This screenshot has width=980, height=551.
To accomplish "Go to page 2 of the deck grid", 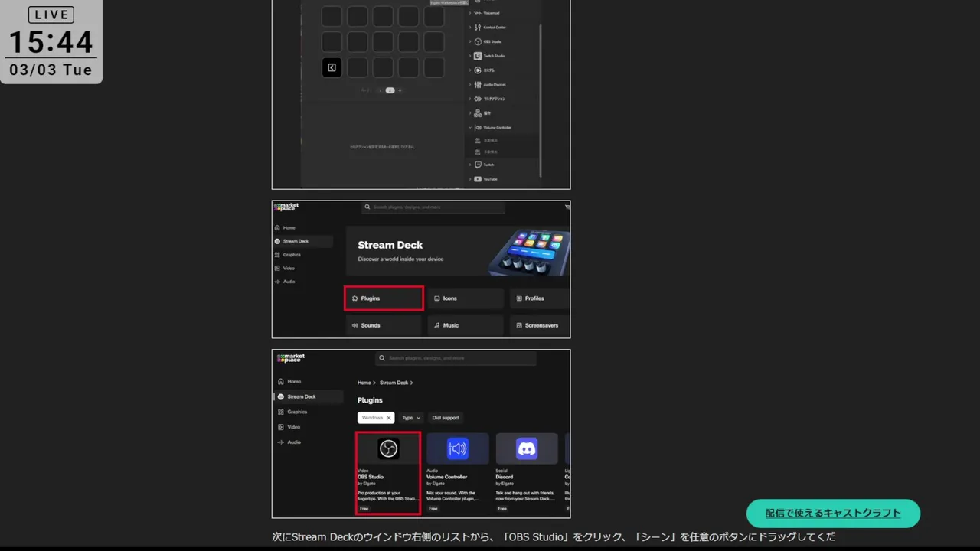I will click(x=390, y=90).
